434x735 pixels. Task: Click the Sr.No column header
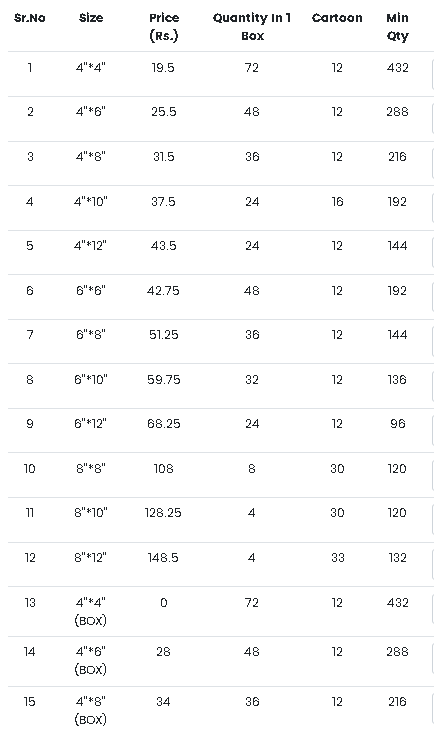pos(30,18)
